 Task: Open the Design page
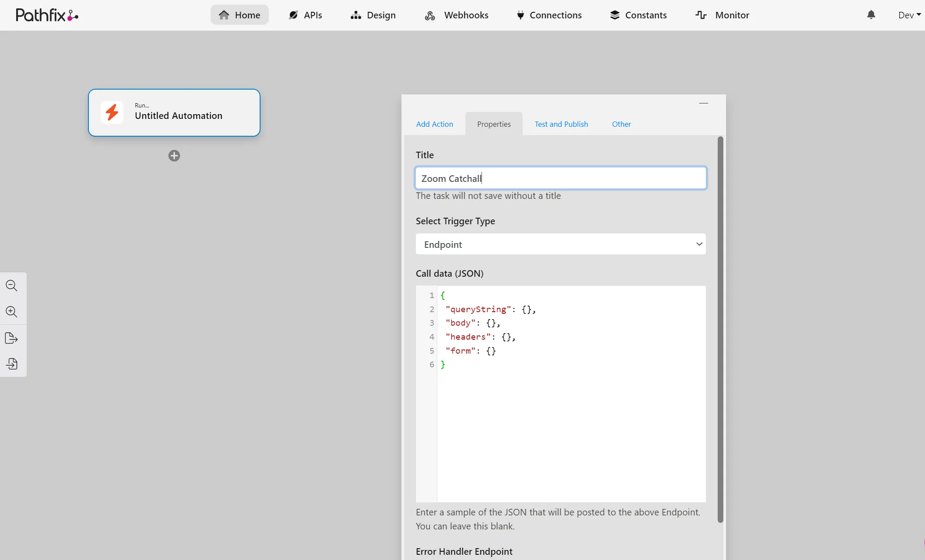(373, 15)
